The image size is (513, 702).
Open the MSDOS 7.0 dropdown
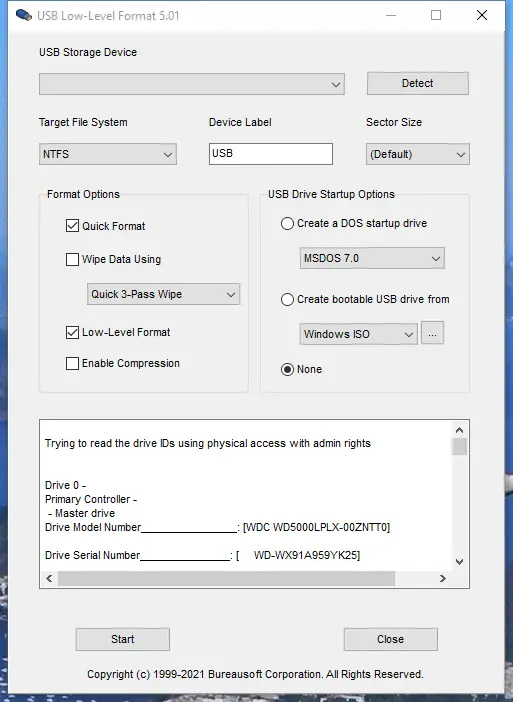click(x=372, y=258)
